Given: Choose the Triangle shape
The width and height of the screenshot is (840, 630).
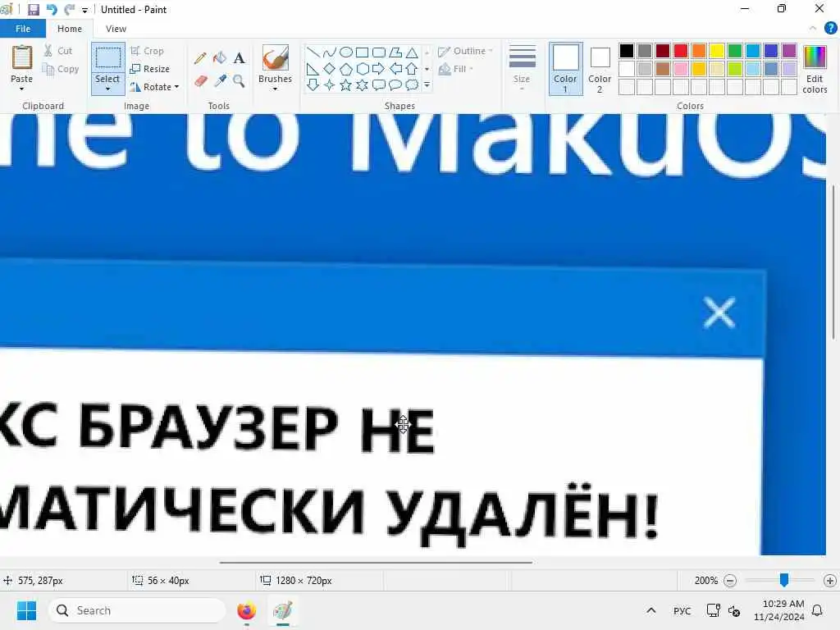Looking at the screenshot, I should coord(412,52).
